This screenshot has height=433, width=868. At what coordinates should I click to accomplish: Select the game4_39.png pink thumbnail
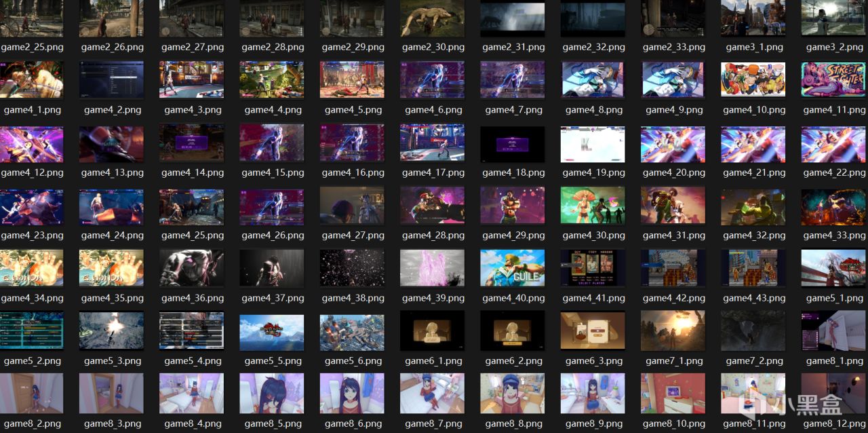coord(433,267)
